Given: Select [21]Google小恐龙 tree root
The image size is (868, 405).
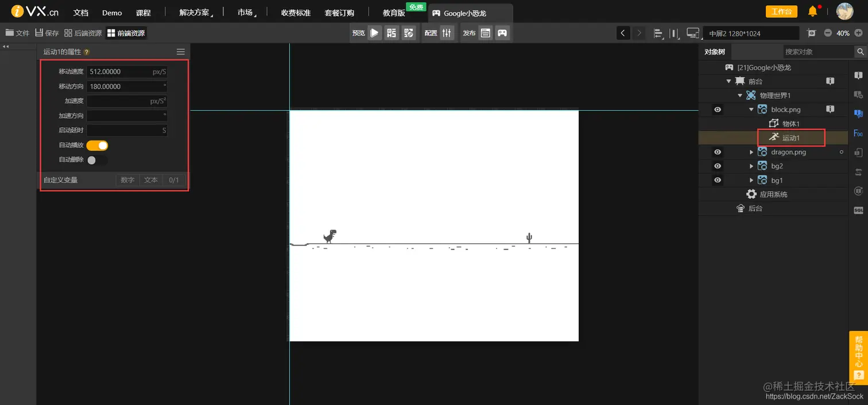Looking at the screenshot, I should tap(764, 67).
